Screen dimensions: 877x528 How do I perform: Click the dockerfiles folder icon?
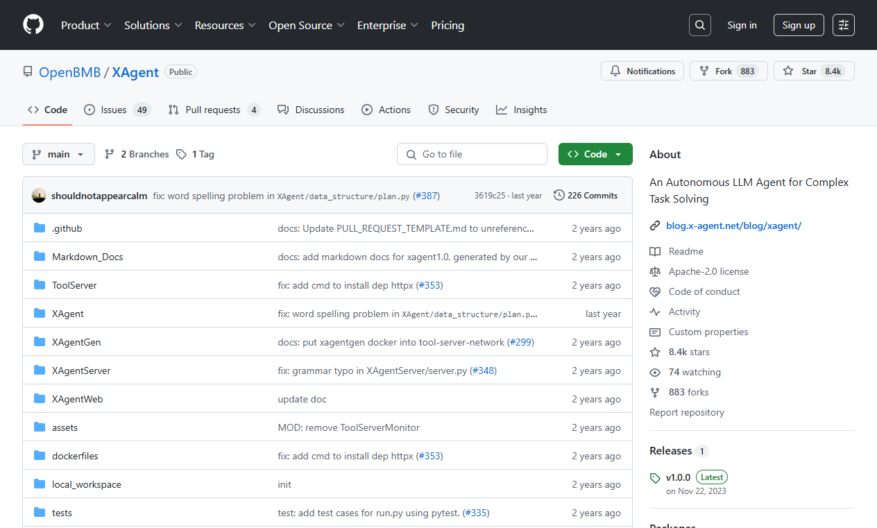tap(39, 455)
